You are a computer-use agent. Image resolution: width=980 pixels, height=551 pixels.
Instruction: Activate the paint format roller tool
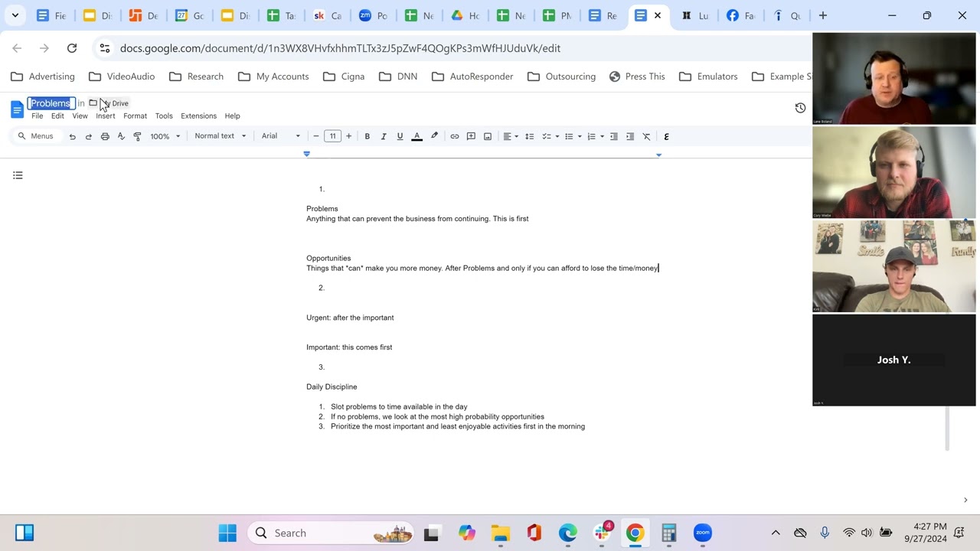click(x=137, y=136)
